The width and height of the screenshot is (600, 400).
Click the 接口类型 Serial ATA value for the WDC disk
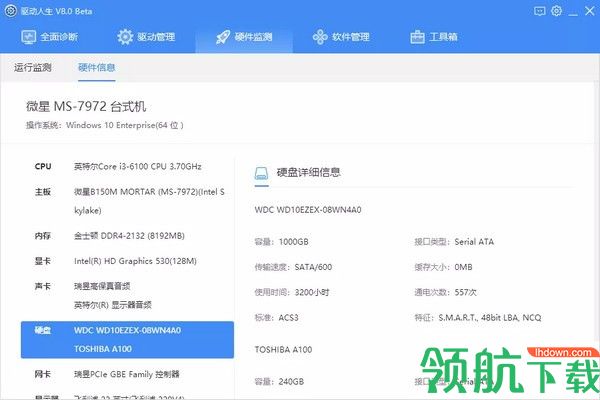[474, 242]
